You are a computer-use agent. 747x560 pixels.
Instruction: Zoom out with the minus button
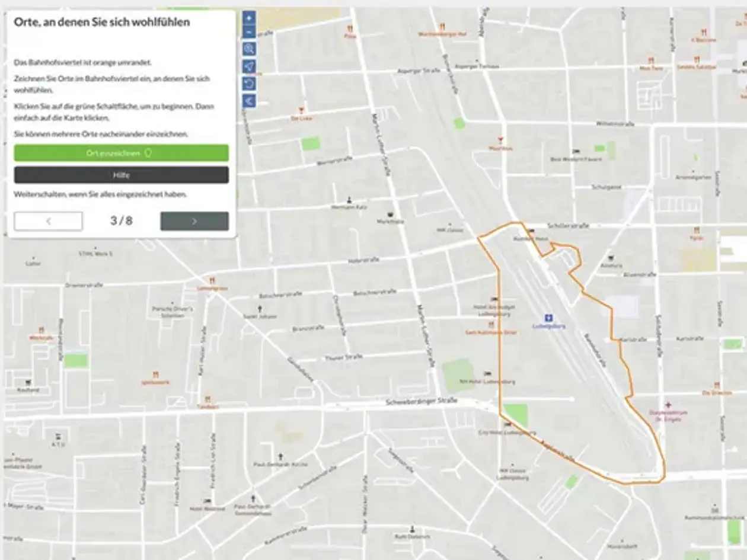pos(249,31)
